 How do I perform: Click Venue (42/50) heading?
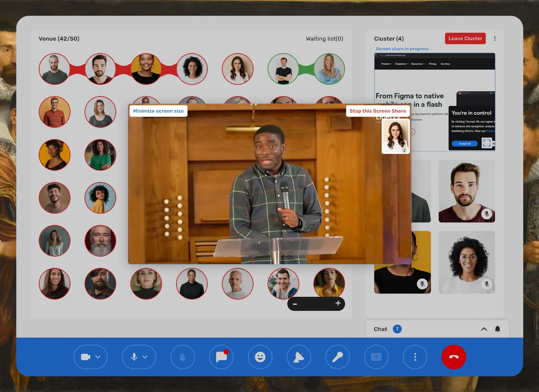(x=59, y=39)
